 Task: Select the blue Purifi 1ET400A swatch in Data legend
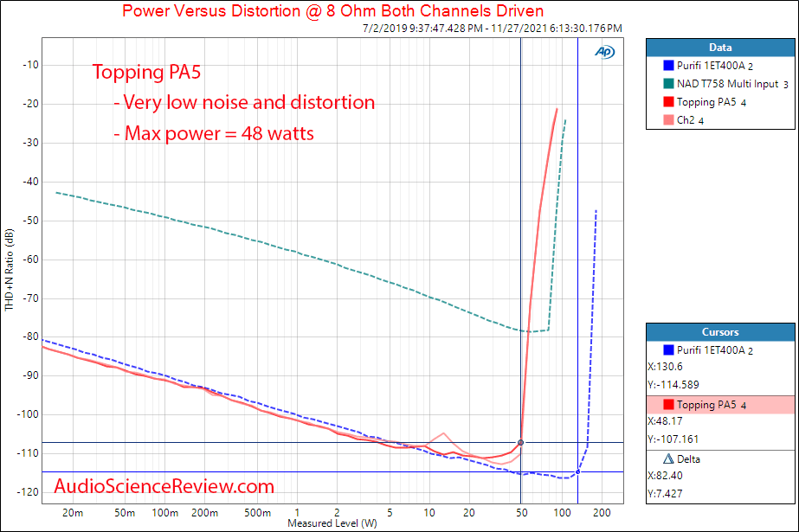668,65
